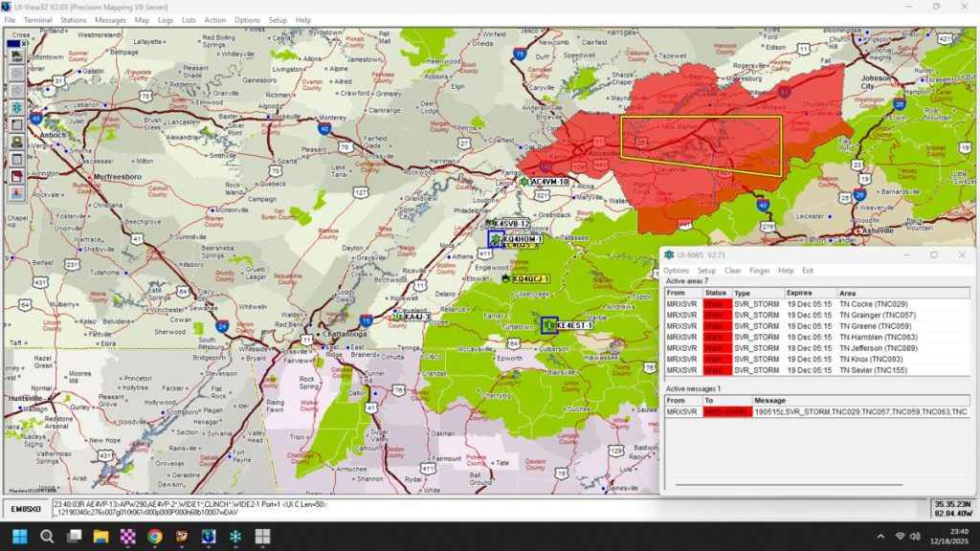Screen dimensions: 980x551
Task: Click the Expires column header
Action: (799, 293)
